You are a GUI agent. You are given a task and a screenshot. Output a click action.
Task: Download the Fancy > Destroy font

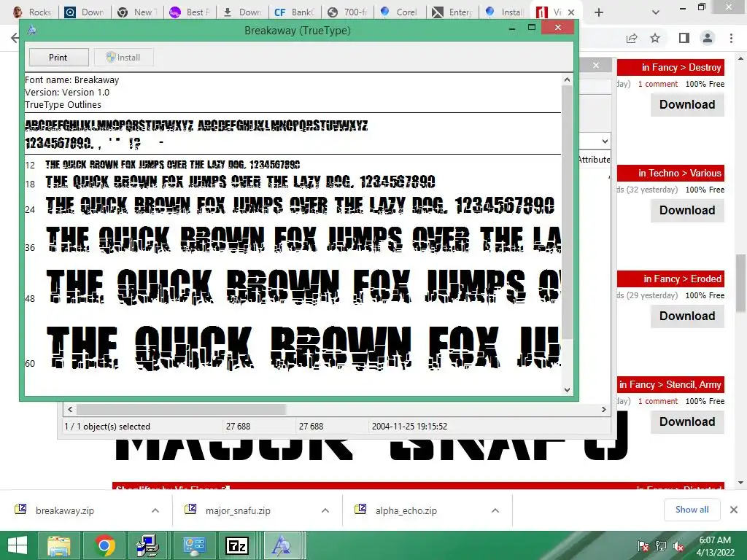pyautogui.click(x=687, y=105)
